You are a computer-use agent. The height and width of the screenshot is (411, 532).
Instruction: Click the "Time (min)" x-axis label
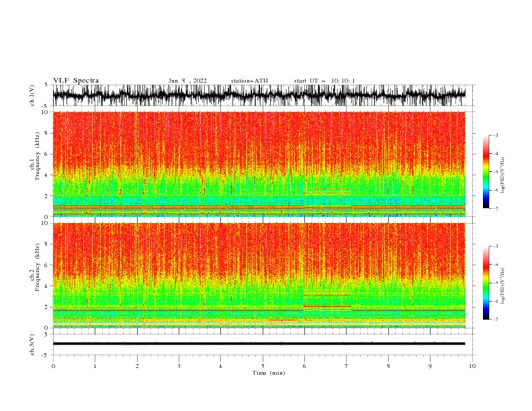pos(269,373)
